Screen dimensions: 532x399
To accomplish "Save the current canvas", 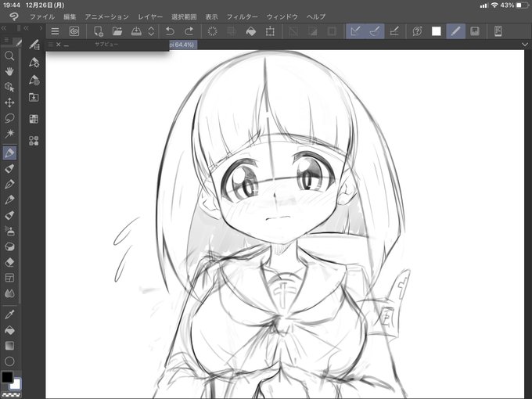I will click(x=136, y=31).
